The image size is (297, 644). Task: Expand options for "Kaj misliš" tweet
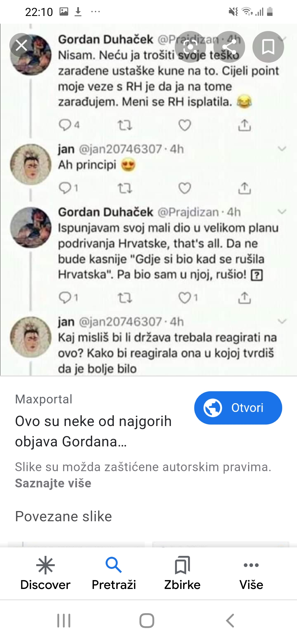click(282, 321)
